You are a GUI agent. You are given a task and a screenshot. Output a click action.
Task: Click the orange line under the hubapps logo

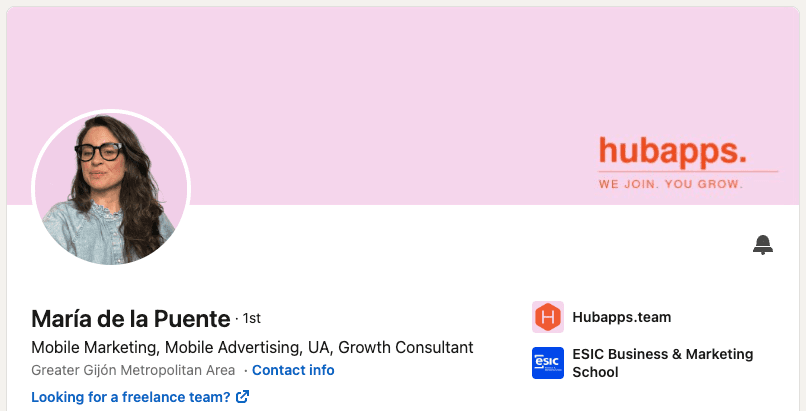[x=688, y=172]
